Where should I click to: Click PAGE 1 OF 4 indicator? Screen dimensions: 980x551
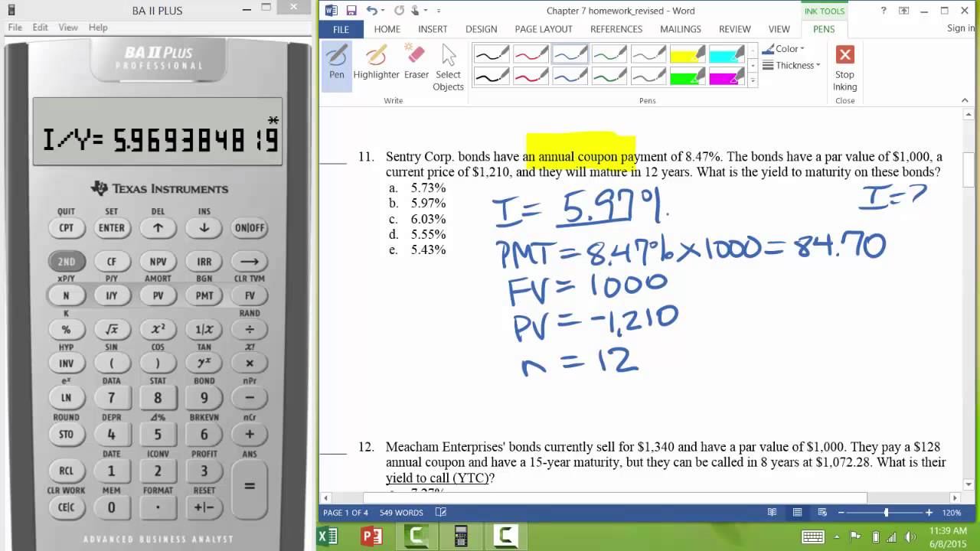click(345, 513)
